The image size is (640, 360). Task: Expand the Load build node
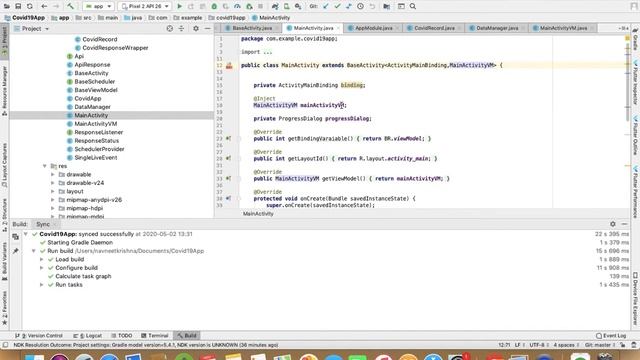pyautogui.click(x=42, y=260)
